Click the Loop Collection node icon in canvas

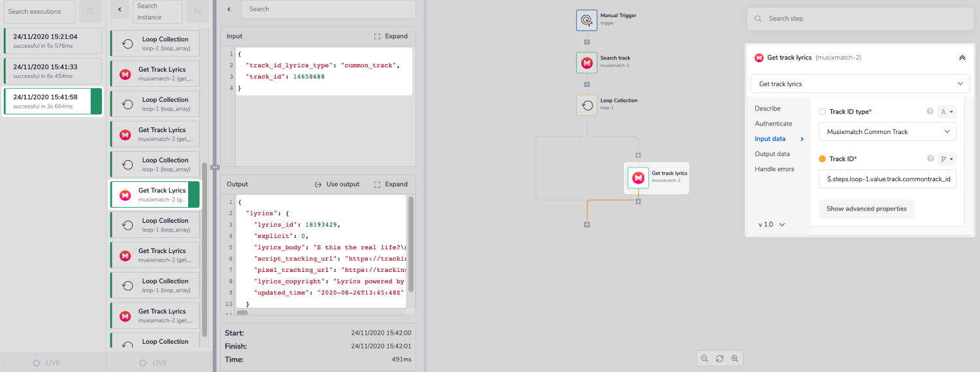(x=587, y=105)
